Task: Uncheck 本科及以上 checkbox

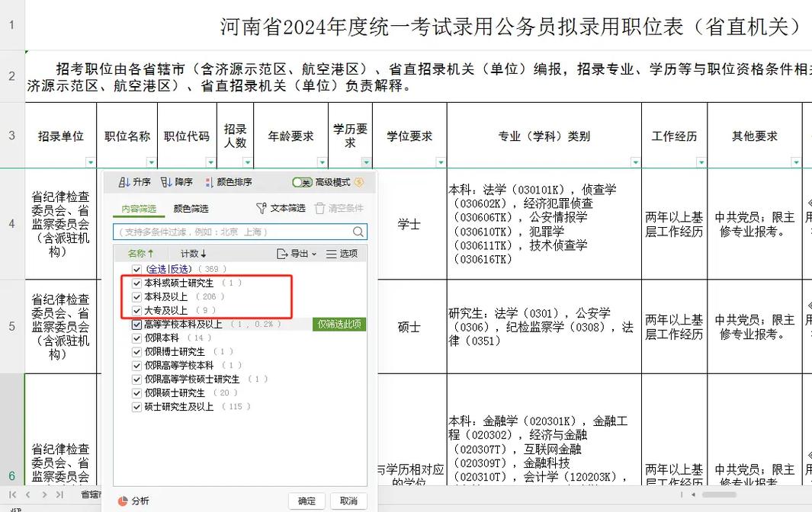Action: tap(136, 296)
